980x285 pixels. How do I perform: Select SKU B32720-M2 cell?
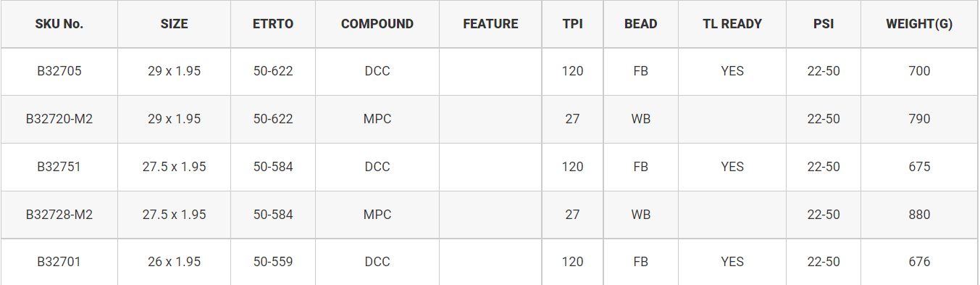(59, 119)
